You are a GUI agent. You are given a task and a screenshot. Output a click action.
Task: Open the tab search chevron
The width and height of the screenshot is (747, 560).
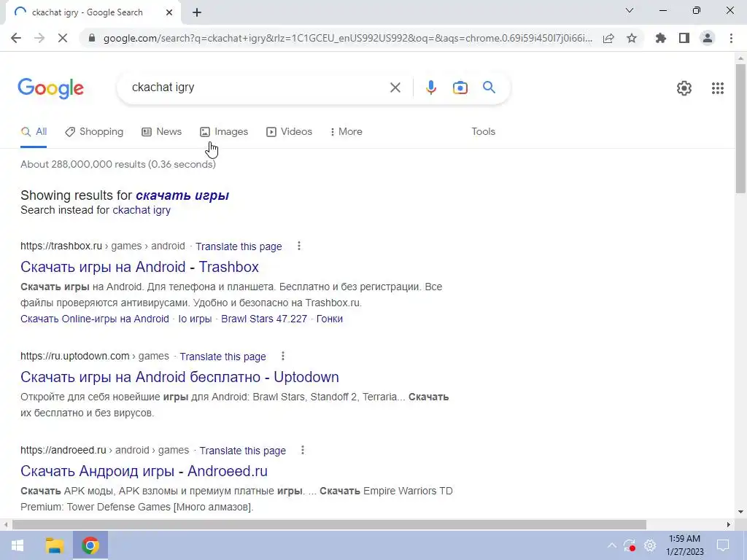pyautogui.click(x=630, y=10)
